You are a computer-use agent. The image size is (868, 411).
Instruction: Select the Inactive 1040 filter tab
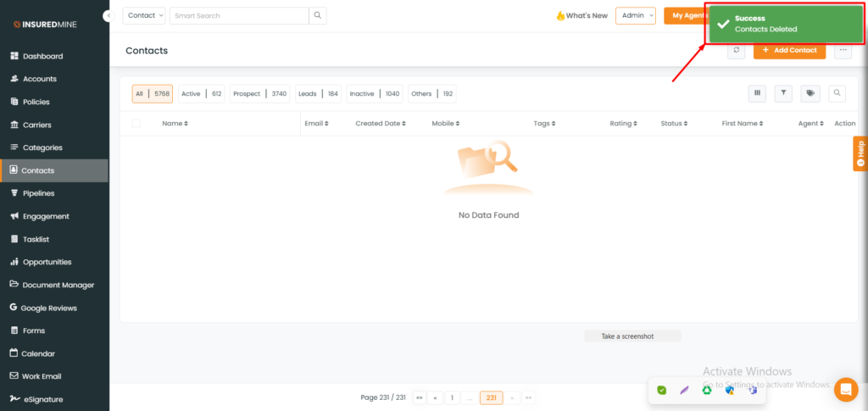pyautogui.click(x=375, y=94)
